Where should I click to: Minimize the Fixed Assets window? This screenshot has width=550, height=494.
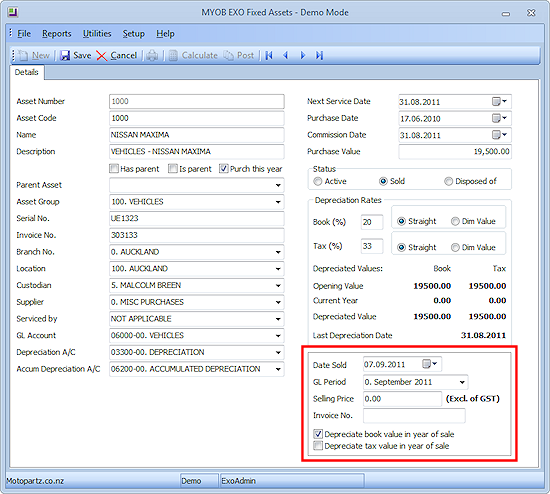pos(506,14)
